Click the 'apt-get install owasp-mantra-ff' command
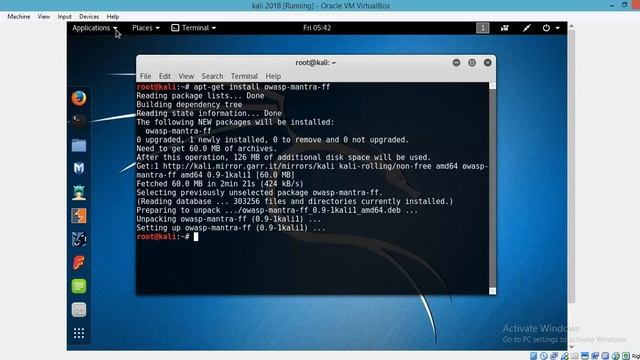 [x=262, y=87]
